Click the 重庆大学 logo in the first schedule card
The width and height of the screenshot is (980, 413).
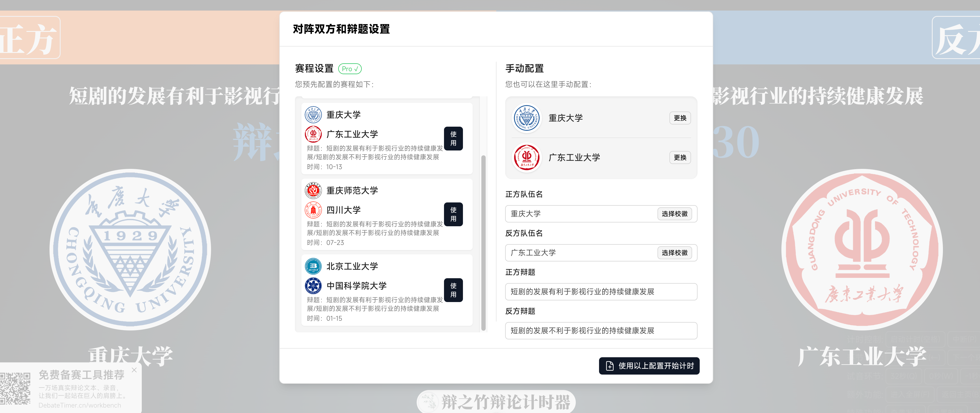(313, 114)
